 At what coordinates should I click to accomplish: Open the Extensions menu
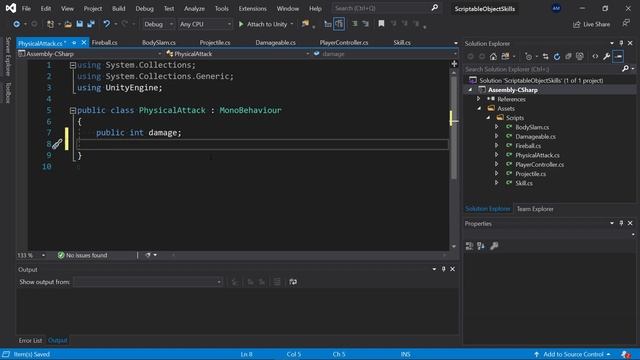(252, 9)
